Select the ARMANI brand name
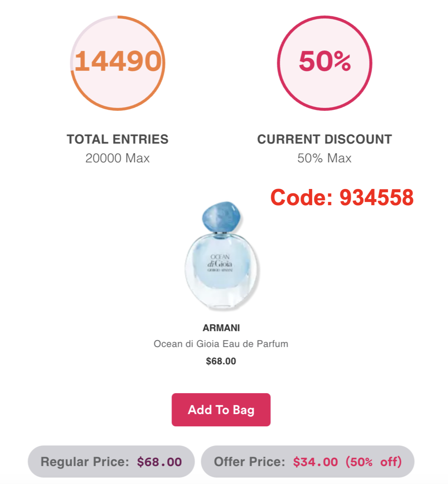 (221, 328)
